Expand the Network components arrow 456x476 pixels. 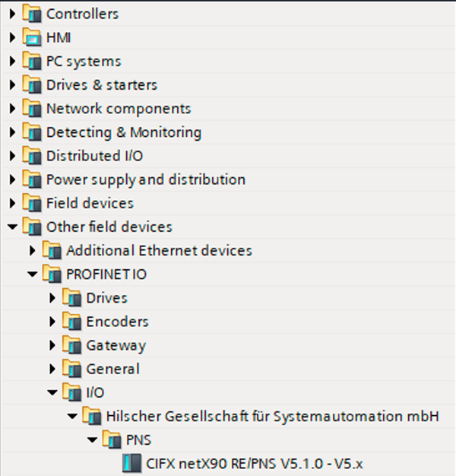[x=12, y=109]
